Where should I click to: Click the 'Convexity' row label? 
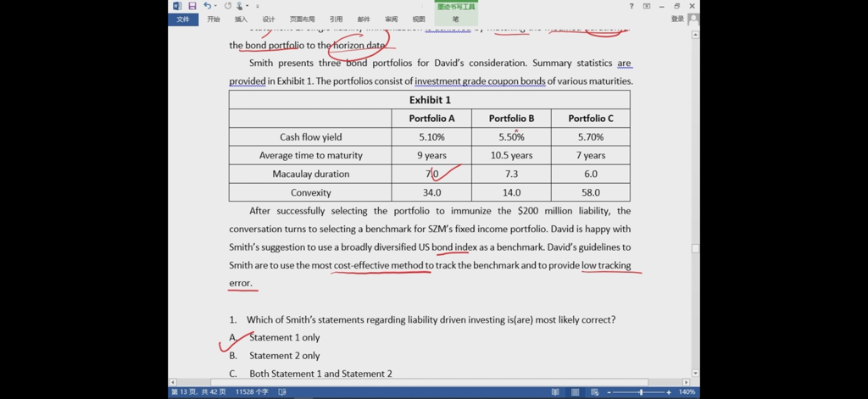pyautogui.click(x=310, y=192)
